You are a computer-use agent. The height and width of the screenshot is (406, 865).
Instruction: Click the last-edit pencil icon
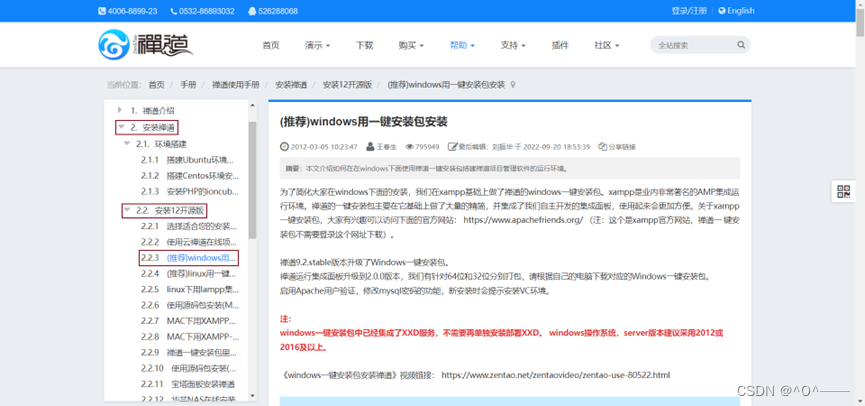pyautogui.click(x=452, y=147)
